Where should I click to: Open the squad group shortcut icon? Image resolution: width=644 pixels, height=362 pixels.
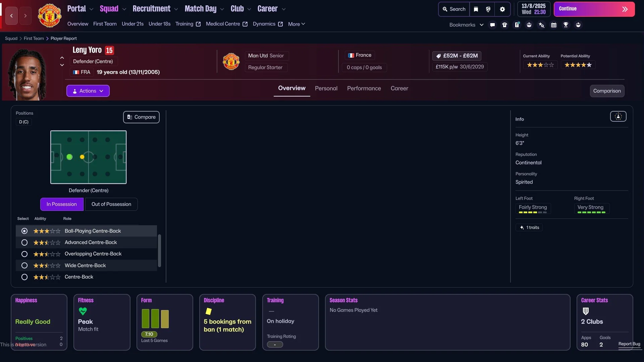(x=529, y=25)
